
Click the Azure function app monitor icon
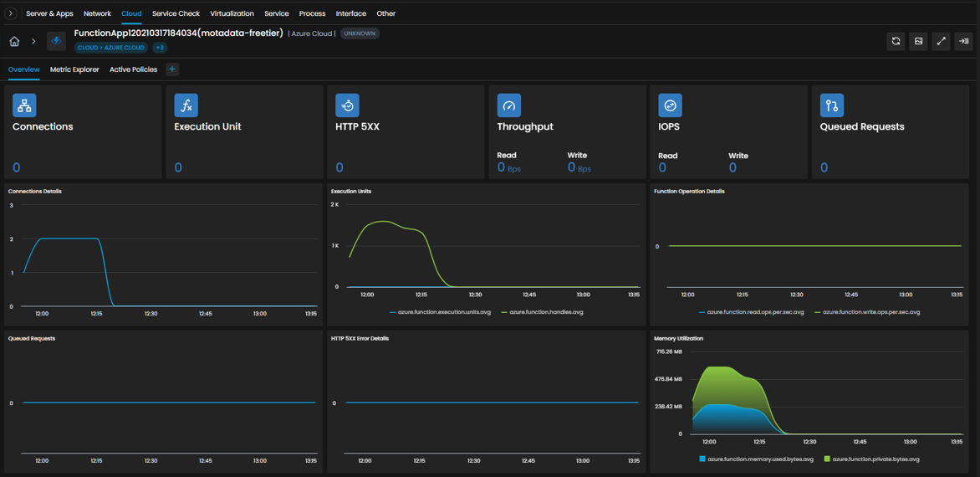pos(56,41)
